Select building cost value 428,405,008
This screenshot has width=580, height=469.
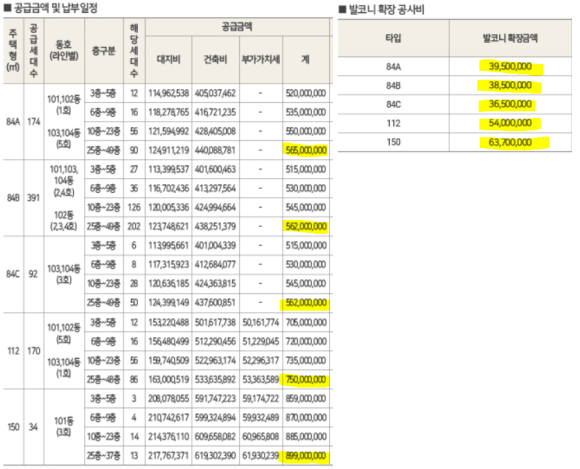215,131
